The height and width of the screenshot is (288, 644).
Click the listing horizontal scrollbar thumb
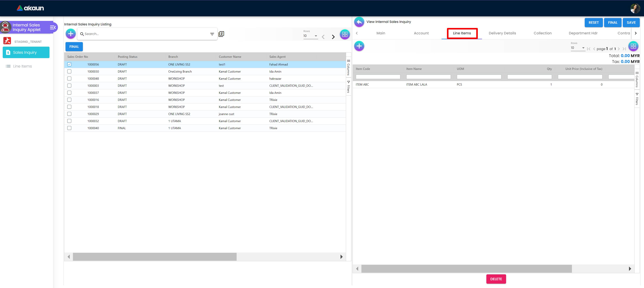tap(154, 257)
